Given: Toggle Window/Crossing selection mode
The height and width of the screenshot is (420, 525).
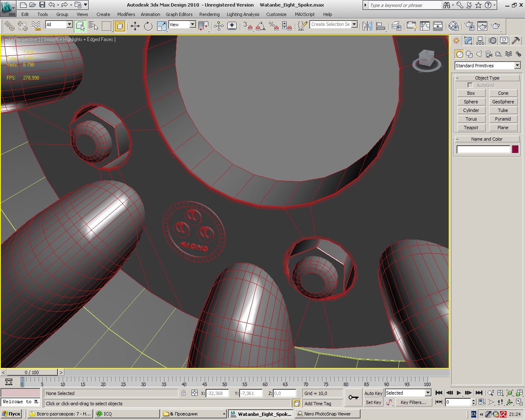Looking at the screenshot, I should [120, 26].
